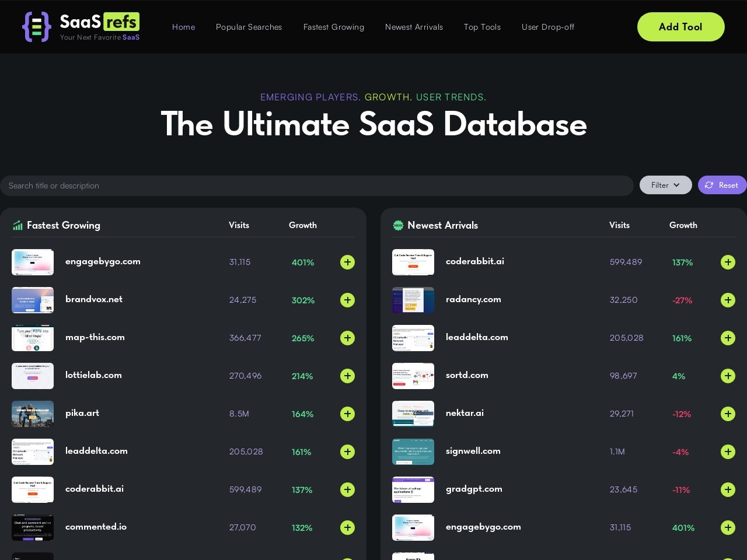Open nektar.ai link

(465, 413)
